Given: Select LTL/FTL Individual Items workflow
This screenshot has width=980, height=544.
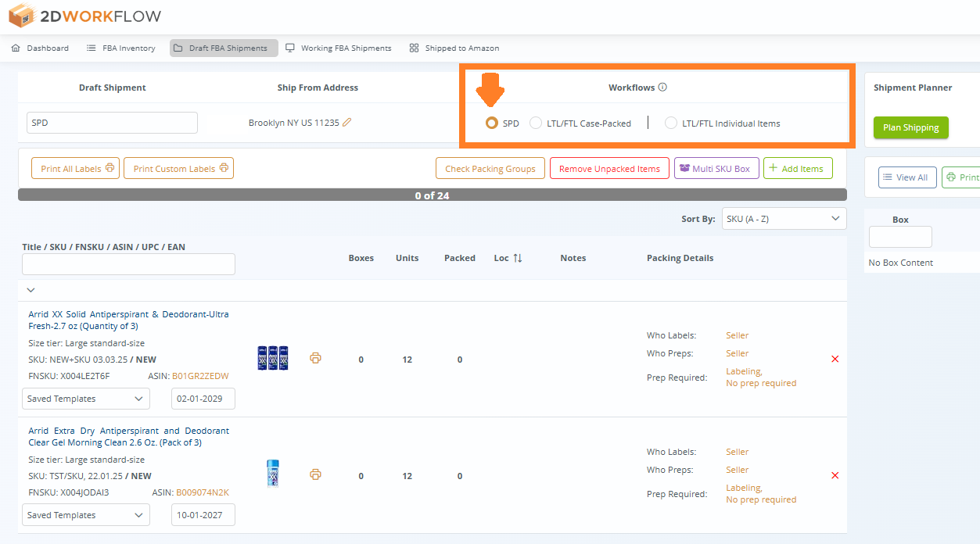Looking at the screenshot, I should tap(670, 123).
